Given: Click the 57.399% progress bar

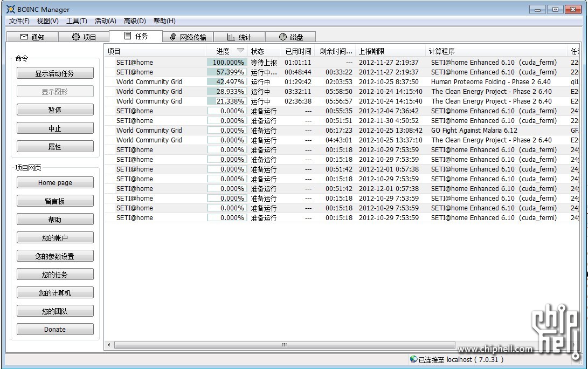Looking at the screenshot, I should pyautogui.click(x=227, y=72).
